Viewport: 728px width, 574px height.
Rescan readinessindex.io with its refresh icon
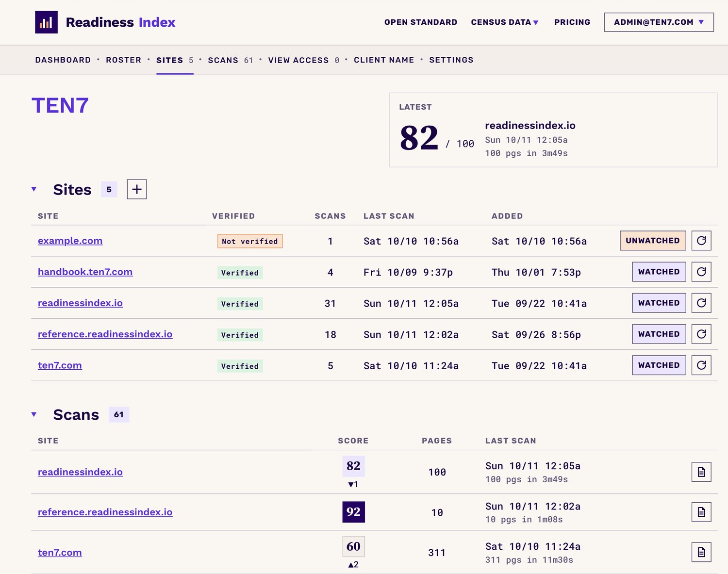(x=701, y=303)
